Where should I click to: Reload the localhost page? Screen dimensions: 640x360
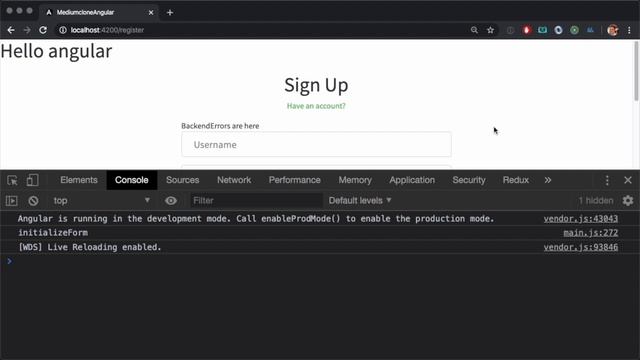43,30
